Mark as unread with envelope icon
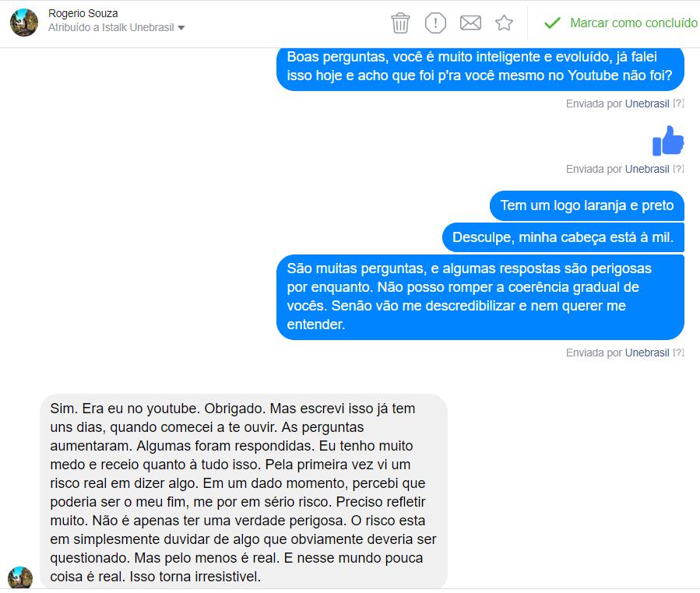 [470, 23]
